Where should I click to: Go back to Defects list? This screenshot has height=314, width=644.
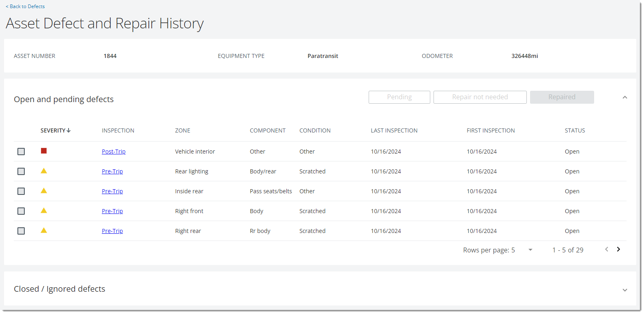[25, 6]
